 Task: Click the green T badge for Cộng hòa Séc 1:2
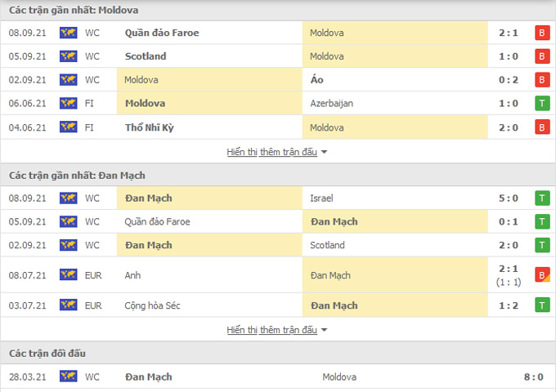point(542,305)
